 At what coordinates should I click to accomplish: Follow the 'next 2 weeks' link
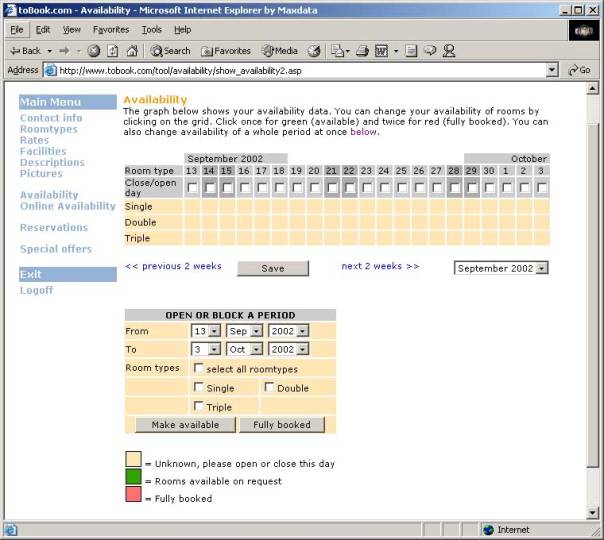point(380,266)
